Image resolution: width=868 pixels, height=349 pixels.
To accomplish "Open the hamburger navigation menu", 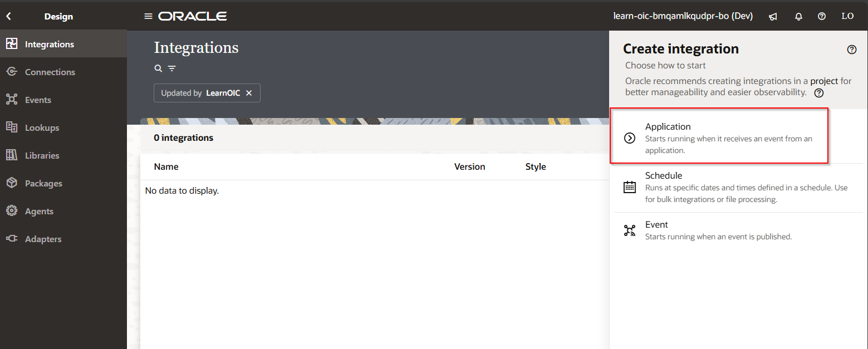I will click(148, 16).
